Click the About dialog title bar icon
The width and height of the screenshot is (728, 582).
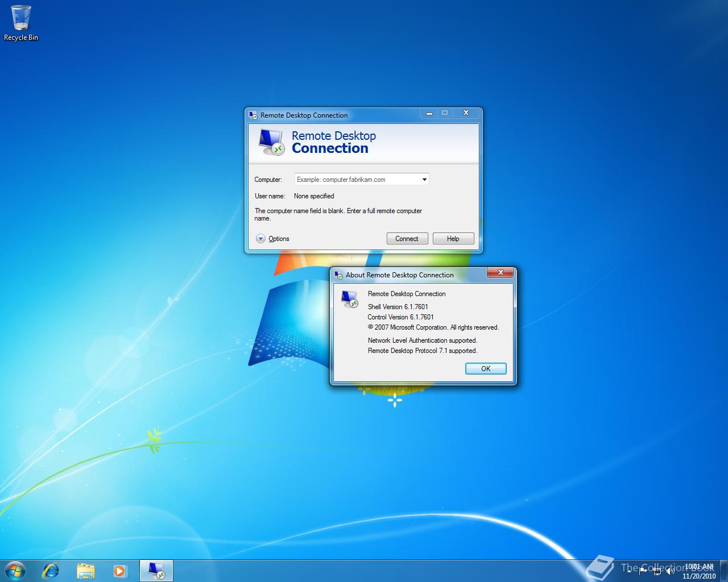coord(338,275)
